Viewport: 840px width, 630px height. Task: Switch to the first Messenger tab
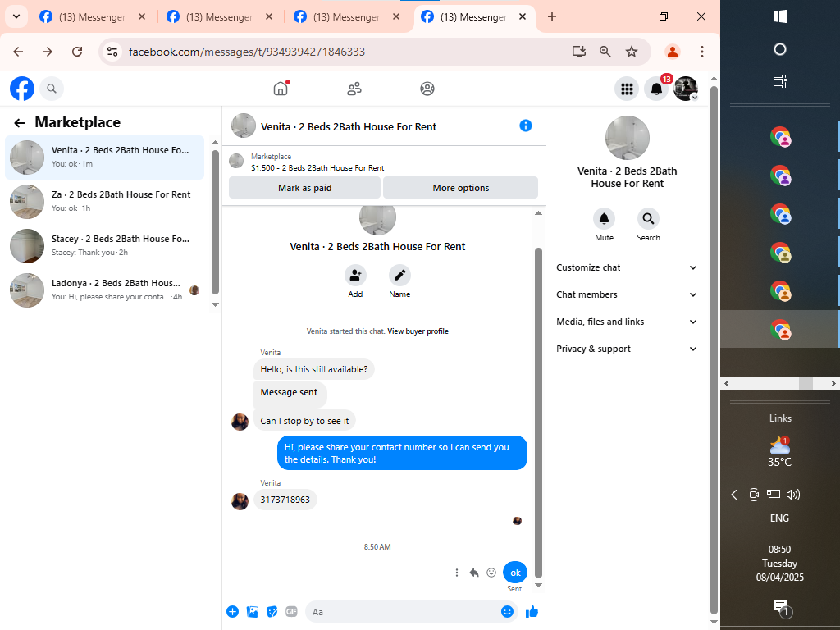click(x=91, y=16)
